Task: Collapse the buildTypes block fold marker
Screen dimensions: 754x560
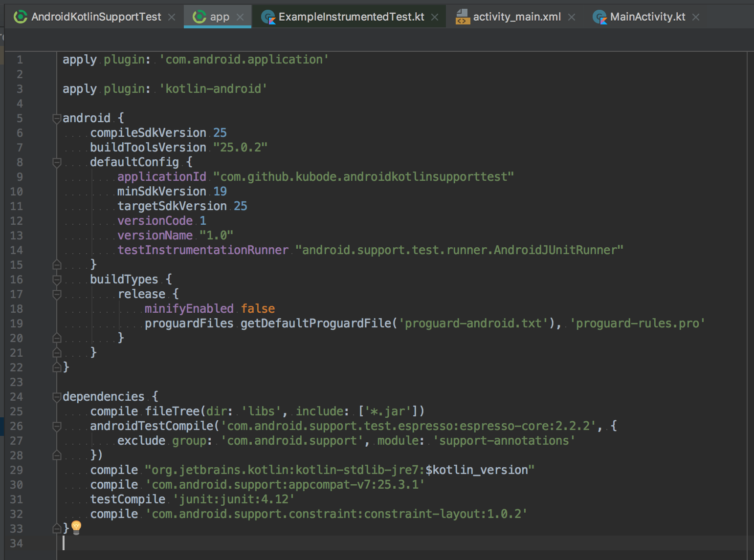Action: 57,280
